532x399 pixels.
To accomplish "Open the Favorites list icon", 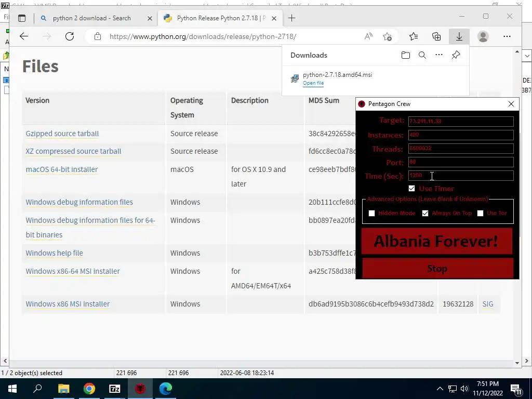I will (414, 36).
